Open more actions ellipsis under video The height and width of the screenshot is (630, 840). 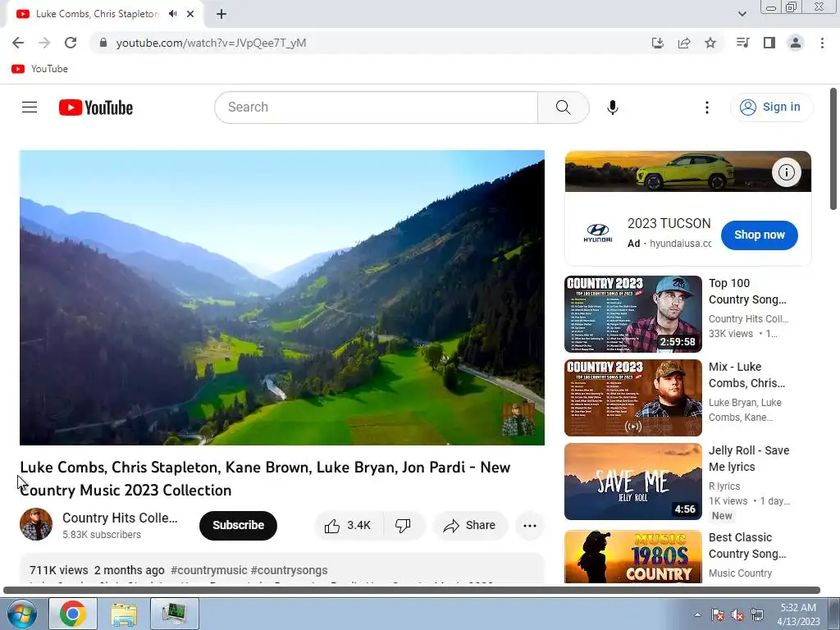(x=529, y=526)
